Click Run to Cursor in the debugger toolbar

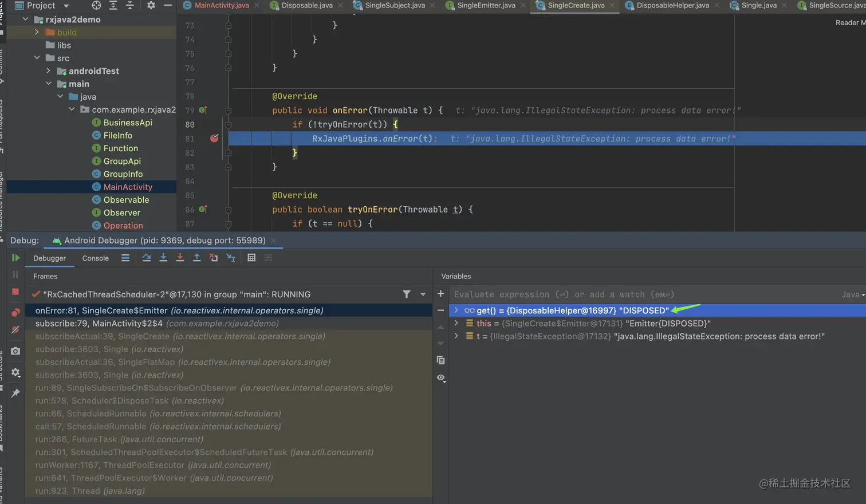coord(231,258)
